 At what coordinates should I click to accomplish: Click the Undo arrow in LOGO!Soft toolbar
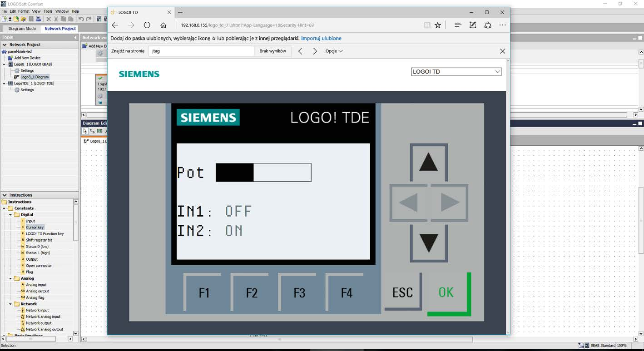[81, 19]
